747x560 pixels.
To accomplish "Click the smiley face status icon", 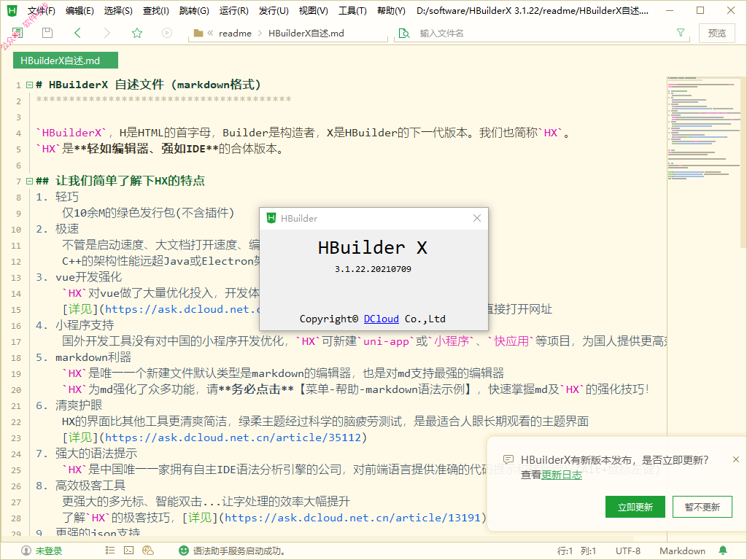I will tap(183, 551).
